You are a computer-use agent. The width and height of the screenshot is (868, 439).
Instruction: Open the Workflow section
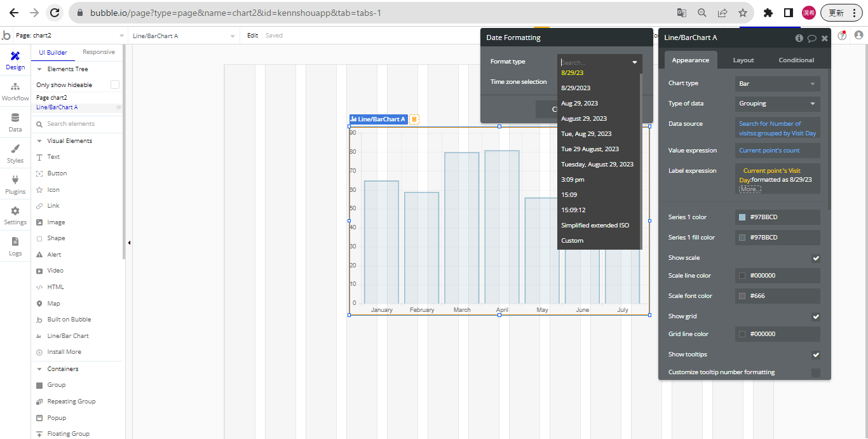point(15,92)
